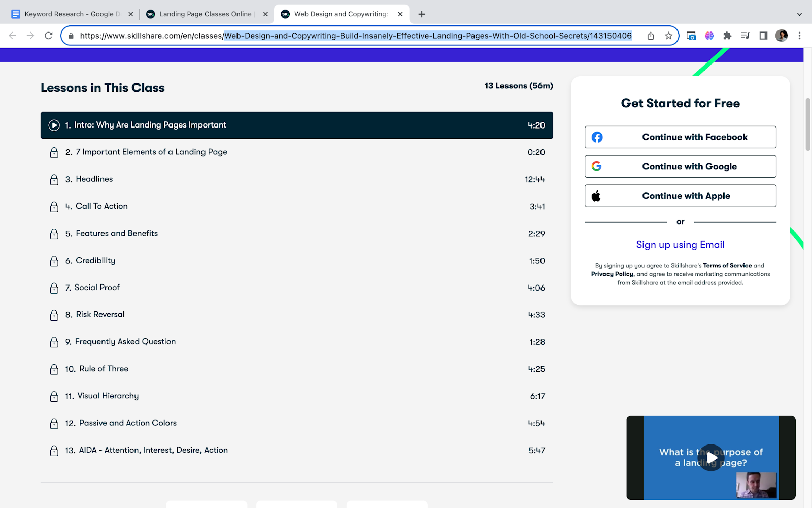The width and height of the screenshot is (812, 508).
Task: Click the lock icon beside Risk Reversal
Action: click(x=54, y=315)
